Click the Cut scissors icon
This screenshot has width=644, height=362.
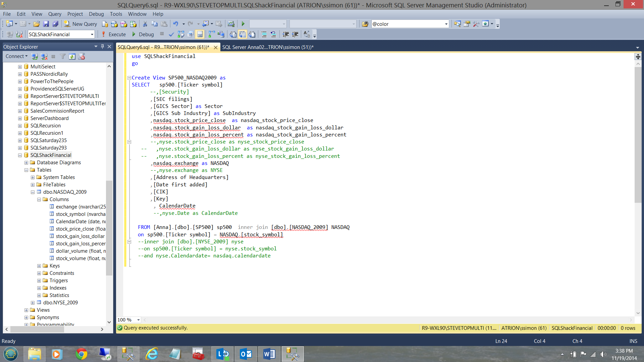(145, 24)
